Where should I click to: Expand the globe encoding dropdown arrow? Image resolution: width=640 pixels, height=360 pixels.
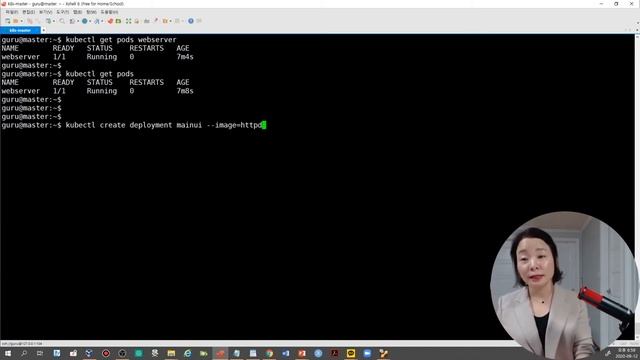(x=90, y=21)
